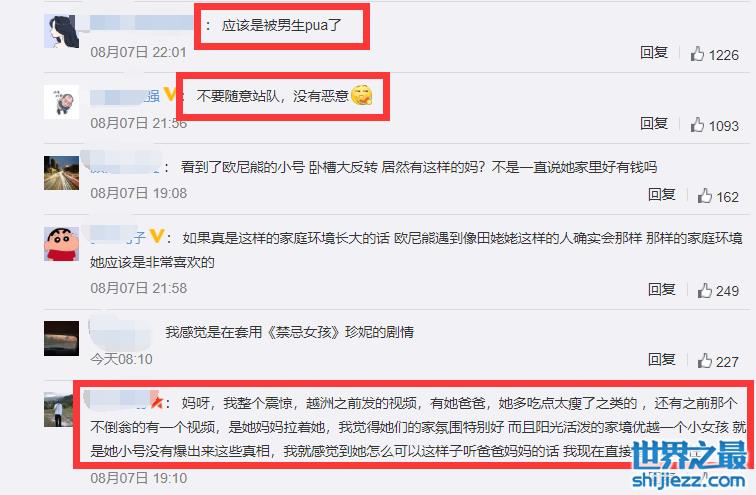Click the yellow V verified badge next to 强
The height and width of the screenshot is (495, 756).
tap(170, 94)
